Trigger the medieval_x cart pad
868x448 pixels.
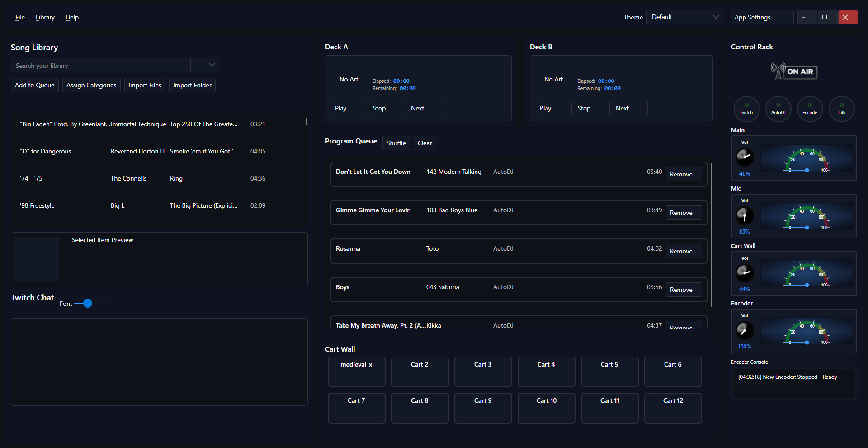[356, 372]
